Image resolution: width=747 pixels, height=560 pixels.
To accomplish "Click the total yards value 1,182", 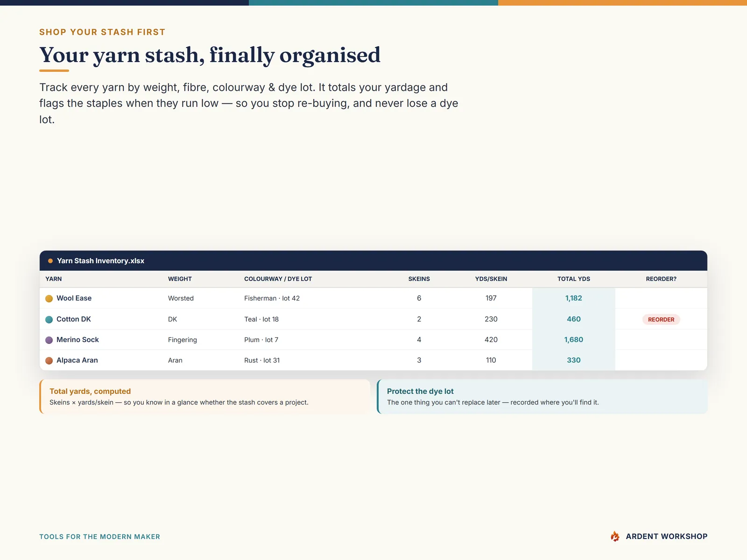I will [574, 298].
